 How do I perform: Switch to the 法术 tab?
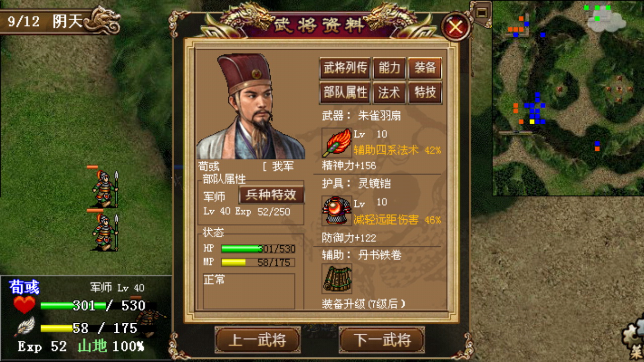pyautogui.click(x=389, y=93)
